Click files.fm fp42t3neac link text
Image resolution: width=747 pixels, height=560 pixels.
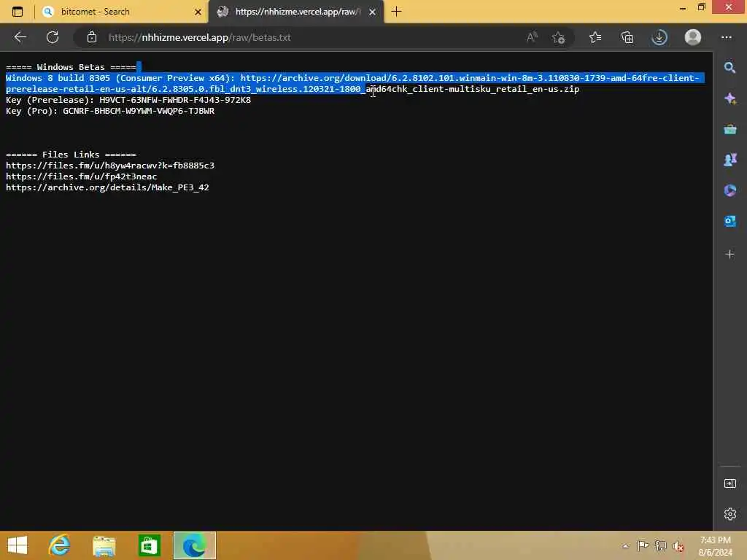click(82, 176)
